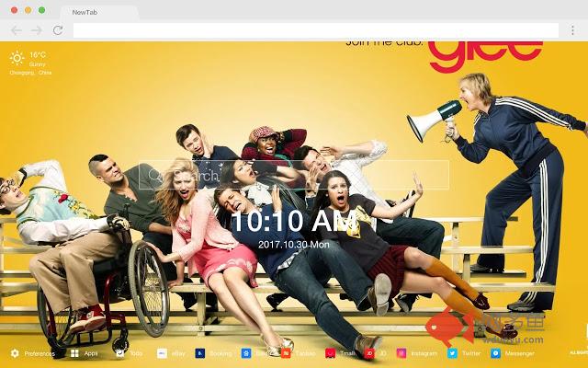Click the Taobao link text
The image size is (588, 368).
[305, 353]
